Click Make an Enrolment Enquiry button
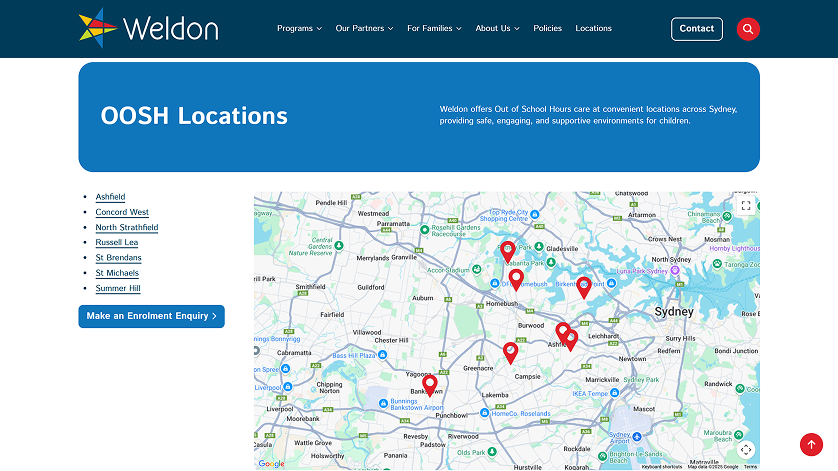This screenshot has width=838, height=471. 151,316
